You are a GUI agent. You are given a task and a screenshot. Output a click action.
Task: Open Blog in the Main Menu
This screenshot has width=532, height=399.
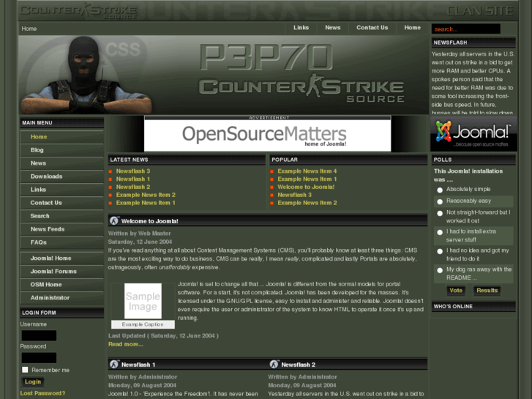point(61,150)
